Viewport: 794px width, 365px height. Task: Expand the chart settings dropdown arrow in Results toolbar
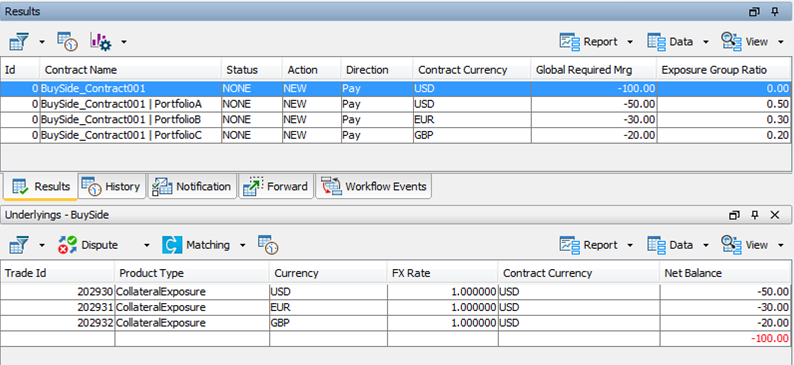[123, 42]
